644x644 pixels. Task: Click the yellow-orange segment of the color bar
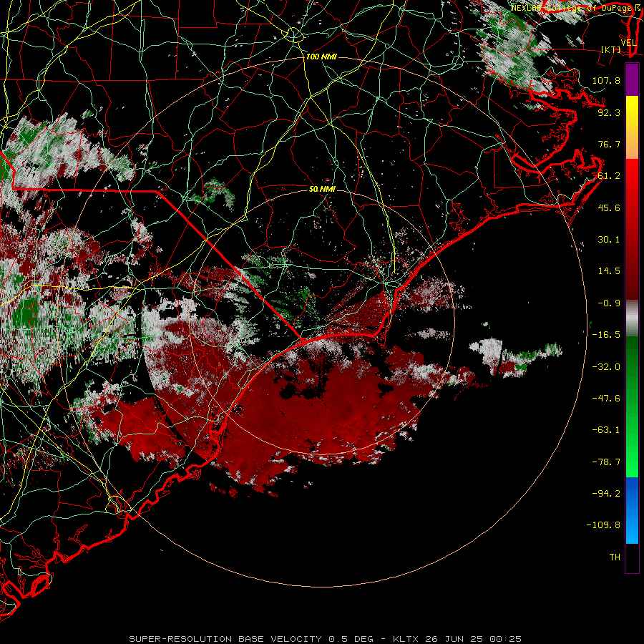pyautogui.click(x=632, y=127)
